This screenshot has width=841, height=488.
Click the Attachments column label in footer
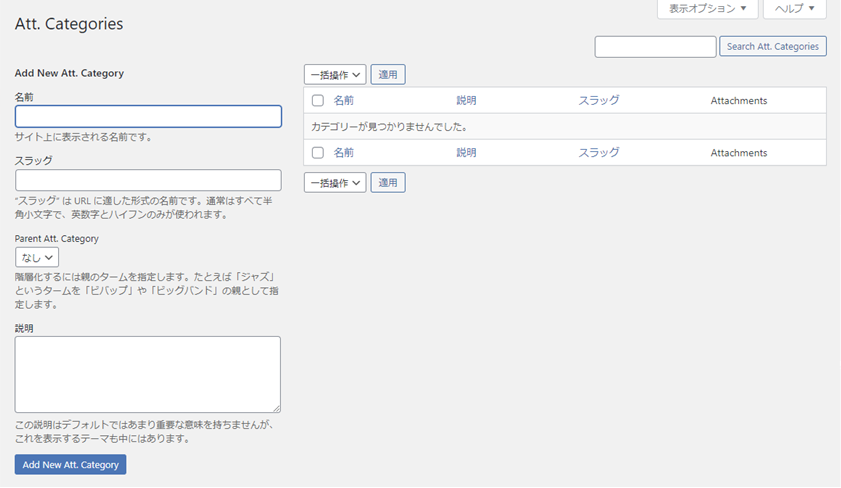click(739, 153)
